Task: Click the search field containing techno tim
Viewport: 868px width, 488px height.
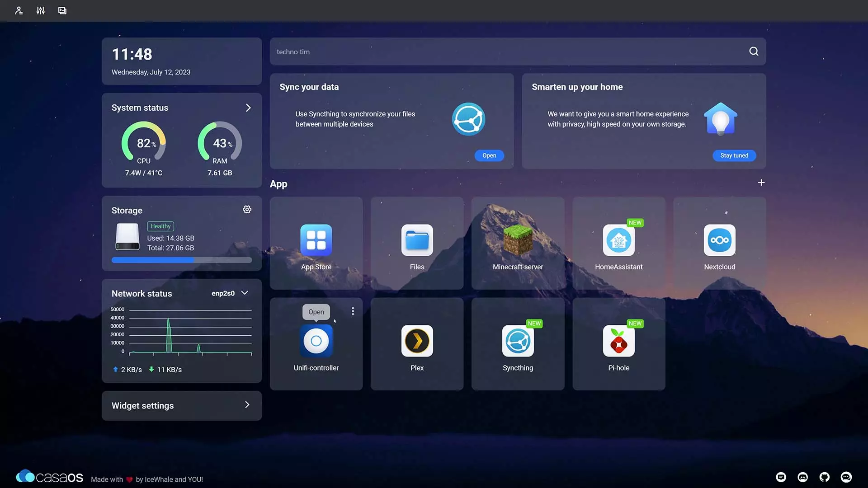Action: [518, 52]
